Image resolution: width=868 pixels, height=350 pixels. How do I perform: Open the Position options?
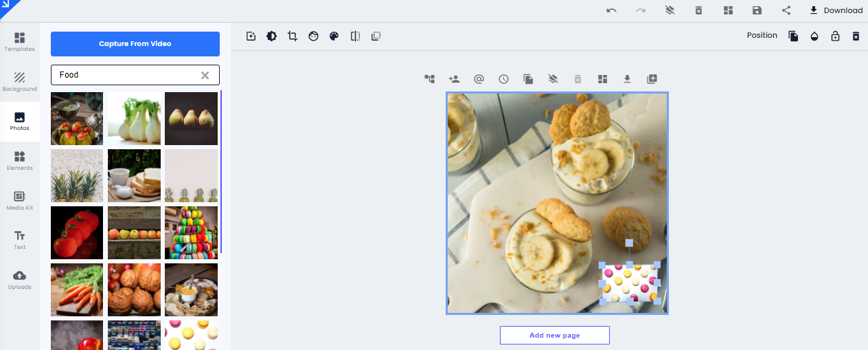pos(762,35)
